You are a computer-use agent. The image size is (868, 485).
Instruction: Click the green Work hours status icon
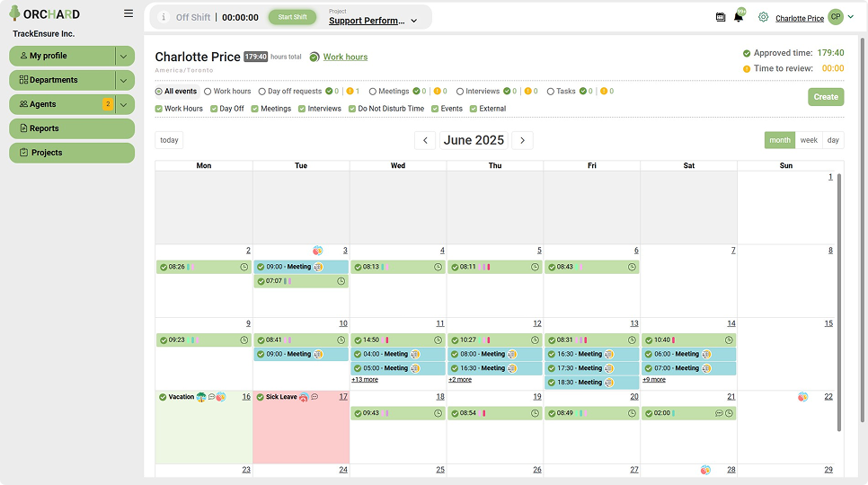click(314, 57)
